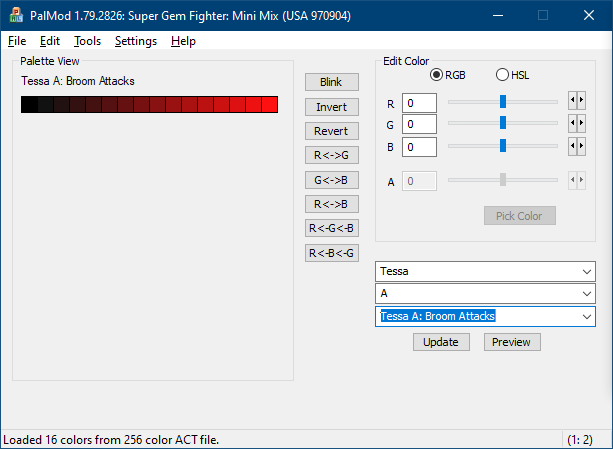Swap green and blue with G<->B
The image size is (613, 449).
(x=332, y=180)
